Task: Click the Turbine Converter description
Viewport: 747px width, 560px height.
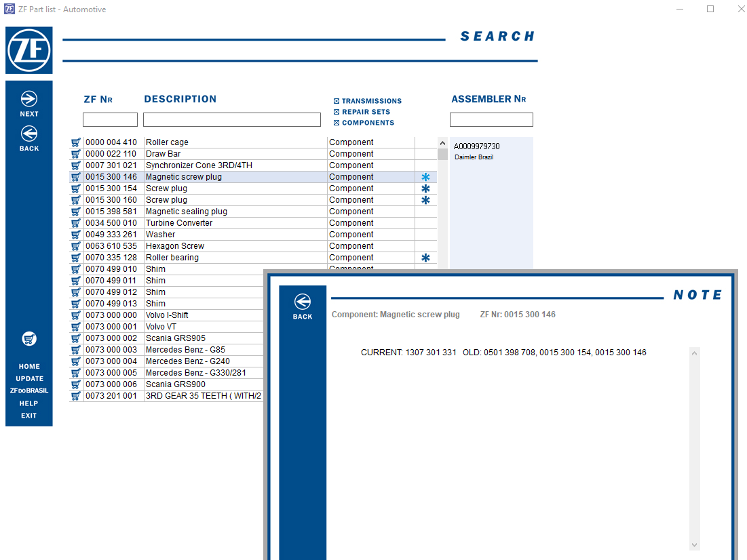Action: pos(179,223)
